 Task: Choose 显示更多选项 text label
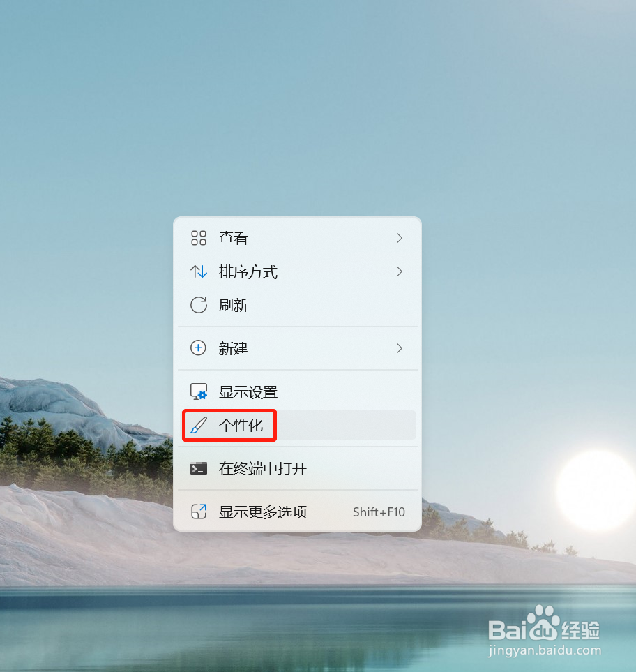click(x=263, y=512)
